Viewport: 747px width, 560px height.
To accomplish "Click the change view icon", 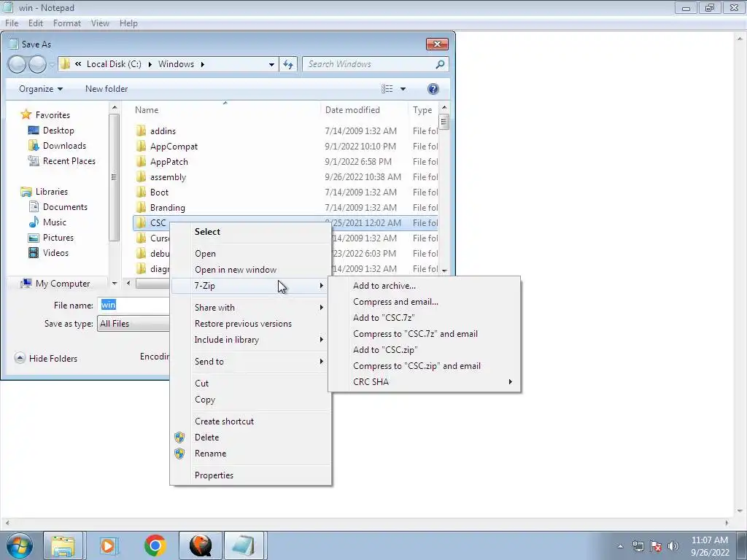I will coord(387,89).
